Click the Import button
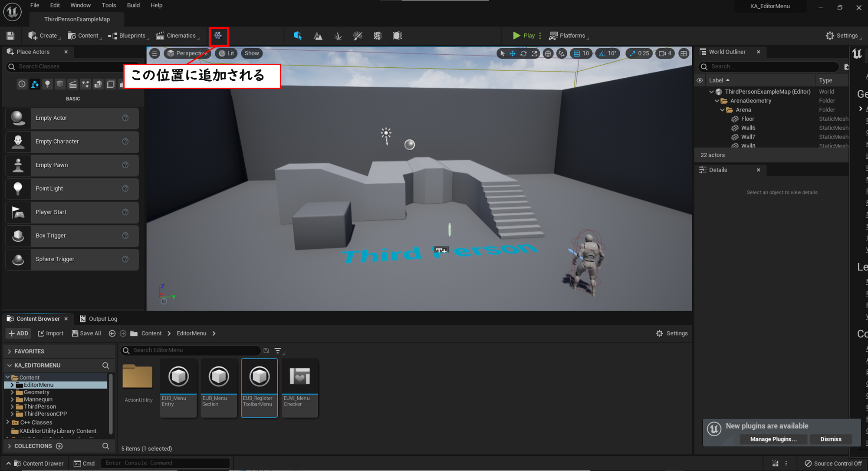Viewport: 868px width, 471px height. 51,333
